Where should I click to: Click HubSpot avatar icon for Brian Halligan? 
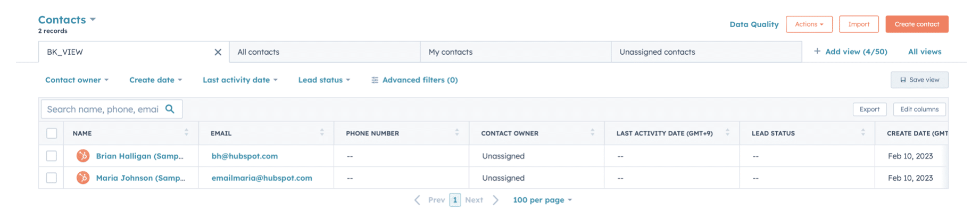pyautogui.click(x=83, y=156)
